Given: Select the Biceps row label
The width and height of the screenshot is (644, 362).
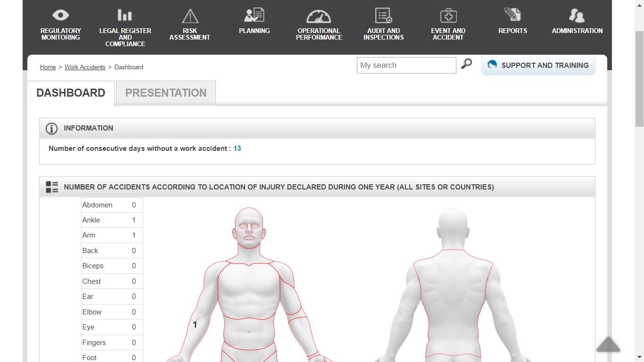Looking at the screenshot, I should [93, 266].
